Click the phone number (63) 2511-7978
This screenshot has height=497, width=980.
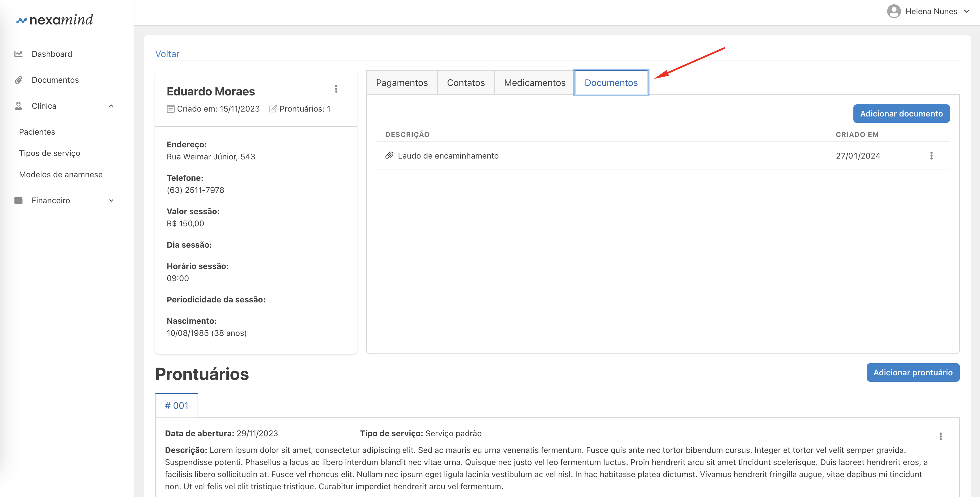tap(196, 190)
